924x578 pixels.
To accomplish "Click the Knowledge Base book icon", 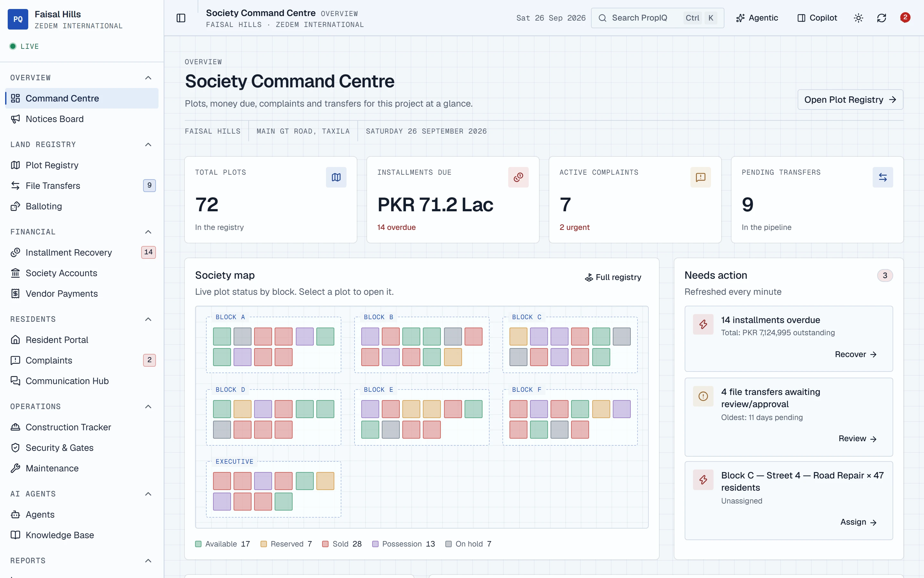I will pos(15,535).
